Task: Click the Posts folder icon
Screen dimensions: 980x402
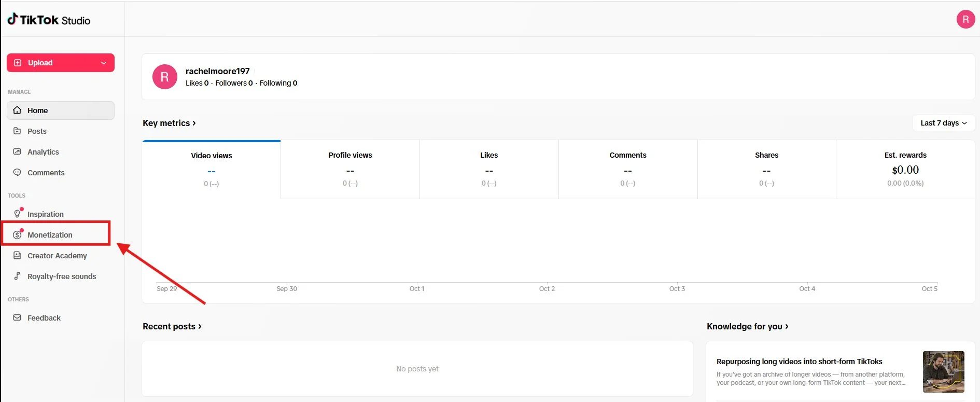Action: [17, 131]
